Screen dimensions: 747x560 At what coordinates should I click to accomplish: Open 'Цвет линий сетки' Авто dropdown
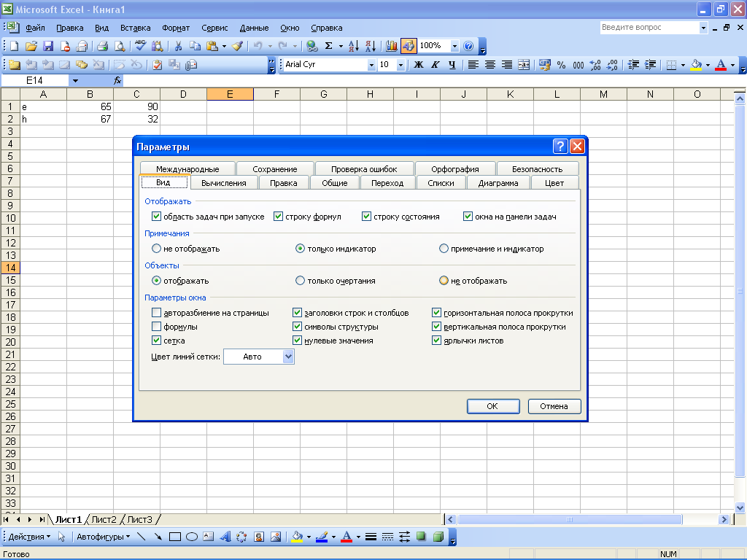tap(288, 357)
